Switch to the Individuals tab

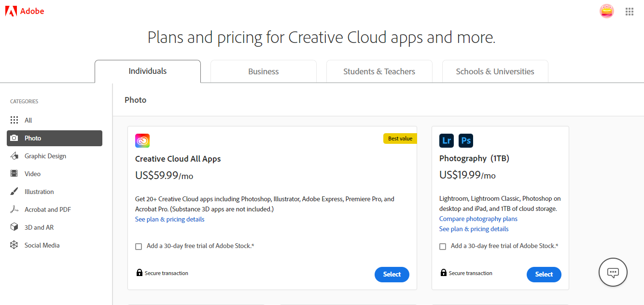(x=148, y=71)
